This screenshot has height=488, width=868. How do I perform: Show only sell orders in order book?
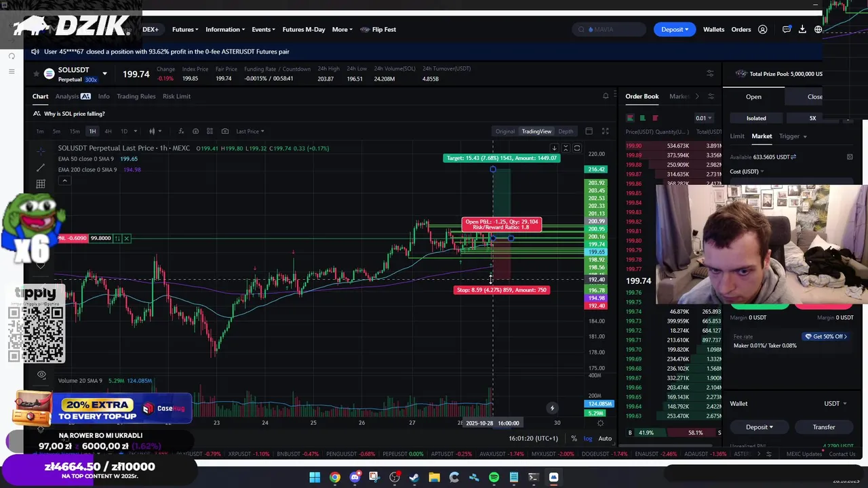[x=655, y=118]
